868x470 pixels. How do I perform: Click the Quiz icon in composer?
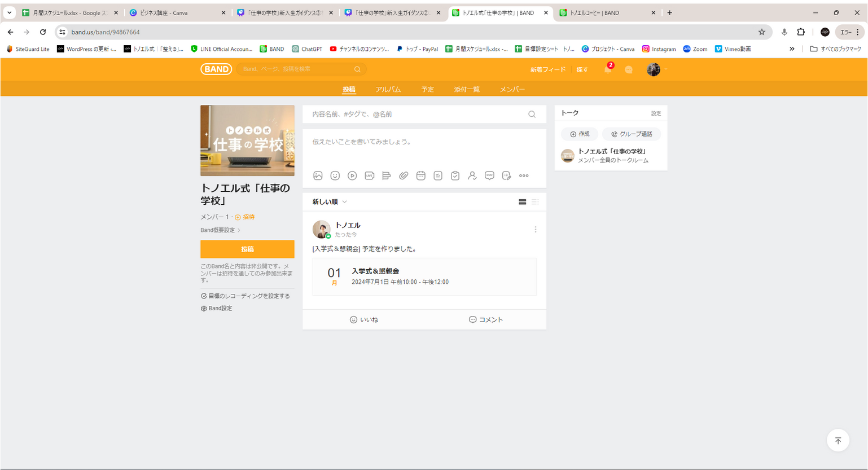pos(489,176)
